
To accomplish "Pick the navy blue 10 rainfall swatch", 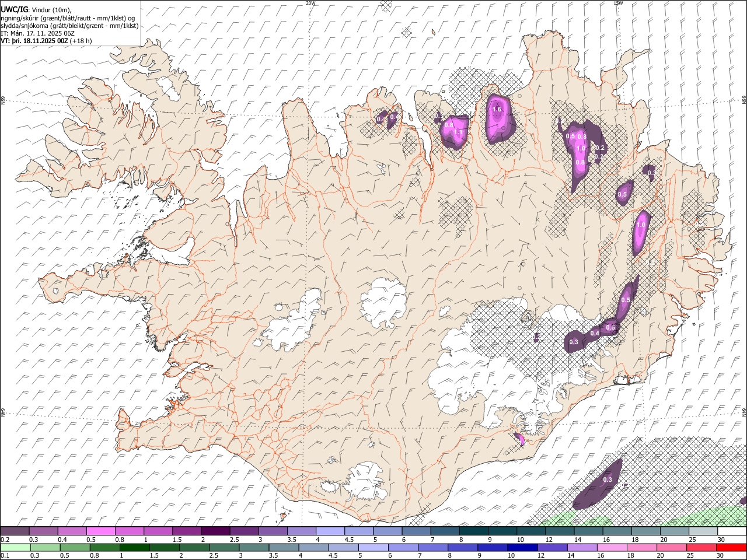I will 522,547.
